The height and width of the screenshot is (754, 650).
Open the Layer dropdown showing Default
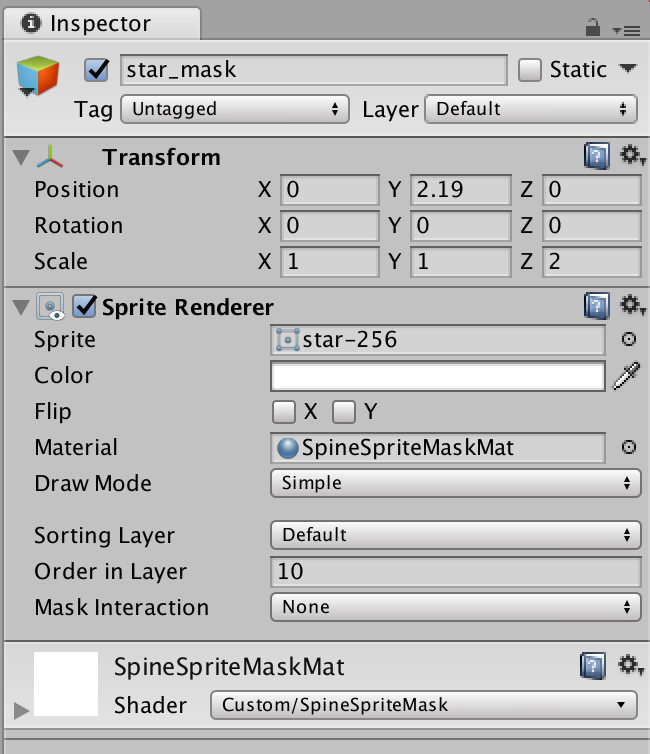(x=531, y=109)
